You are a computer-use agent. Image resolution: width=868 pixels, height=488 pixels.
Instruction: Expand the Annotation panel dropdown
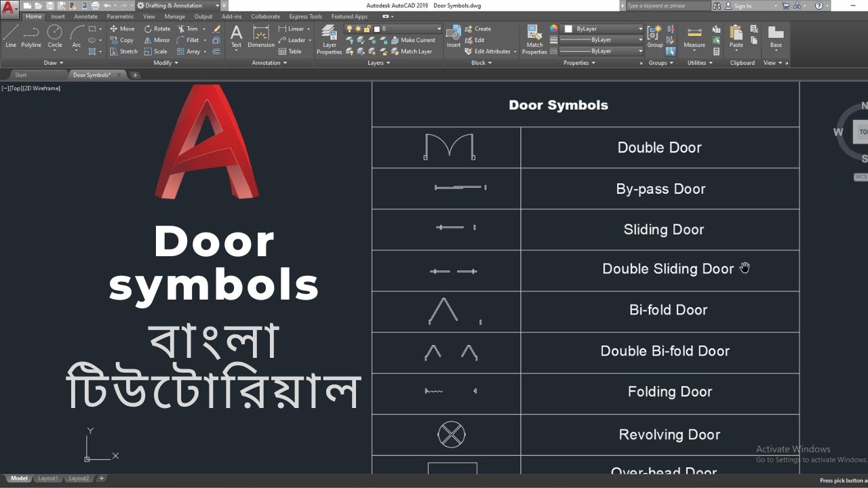pos(269,63)
